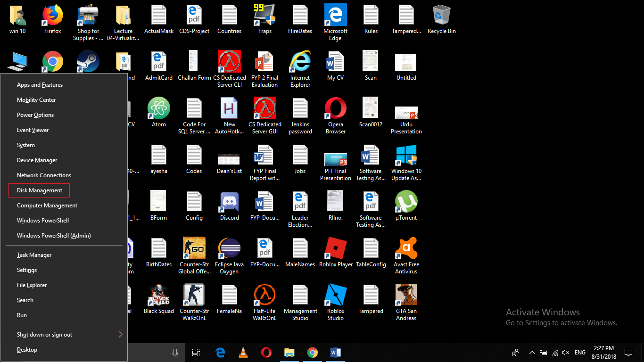Click the Task View taskbar button
Image resolution: width=644 pixels, height=362 pixels.
tap(196, 353)
